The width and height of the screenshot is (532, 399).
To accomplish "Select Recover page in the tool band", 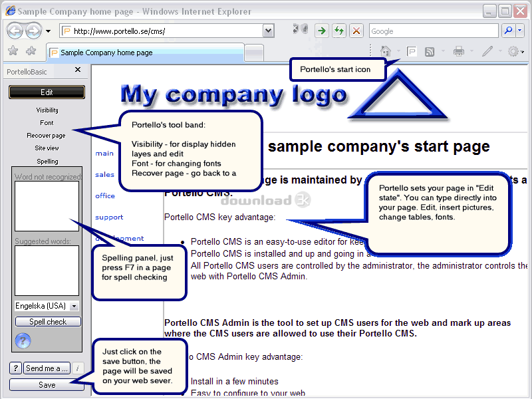I will pos(47,136).
